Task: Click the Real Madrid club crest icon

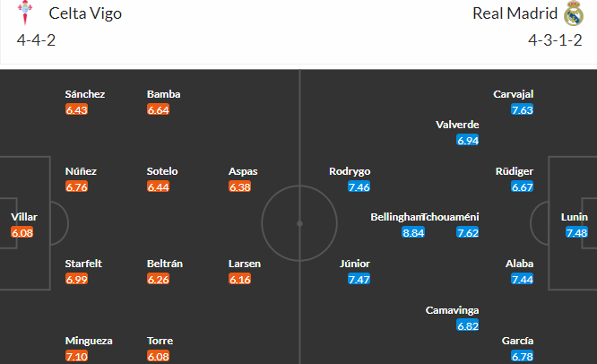Action: pos(574,13)
